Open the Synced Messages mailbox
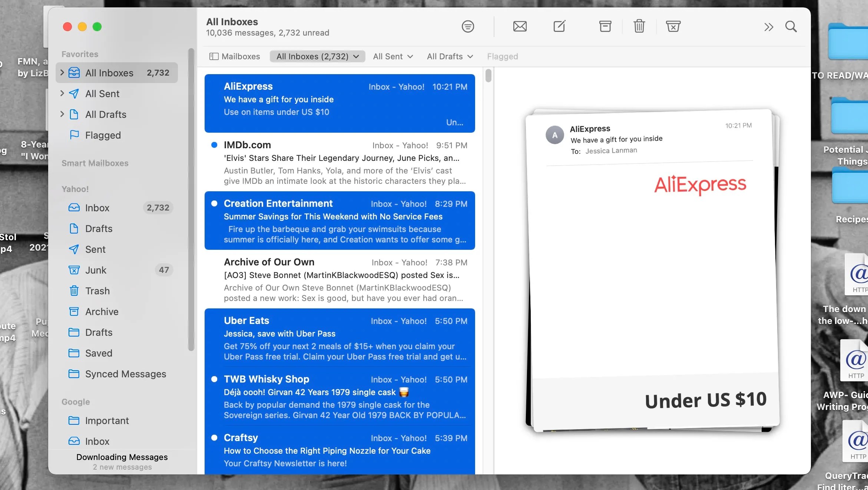 (x=125, y=374)
